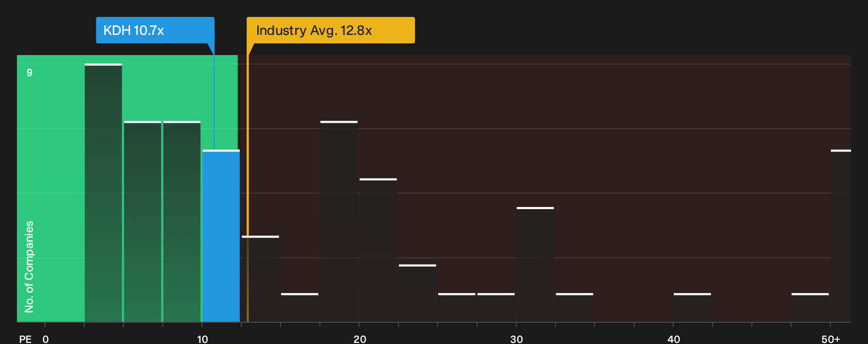This screenshot has height=344, width=868.
Task: Click the short bar just left of PE 50+
Action: coord(810,307)
